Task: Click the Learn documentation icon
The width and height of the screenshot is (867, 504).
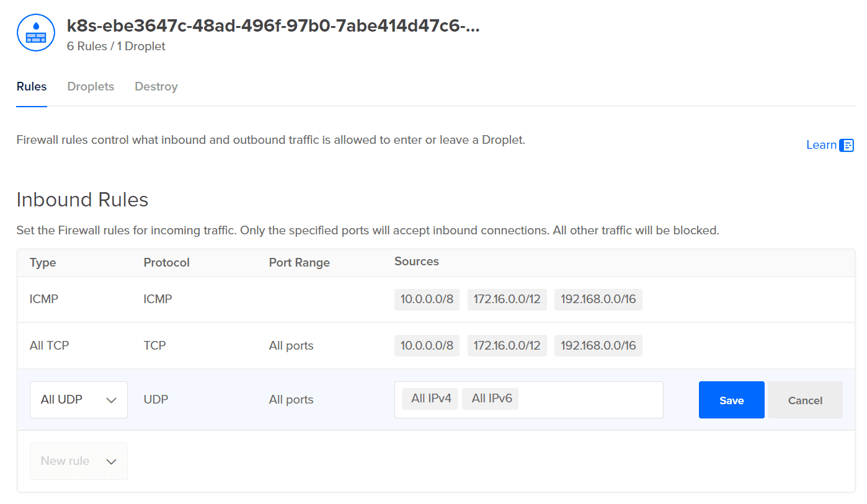Action: [x=847, y=145]
